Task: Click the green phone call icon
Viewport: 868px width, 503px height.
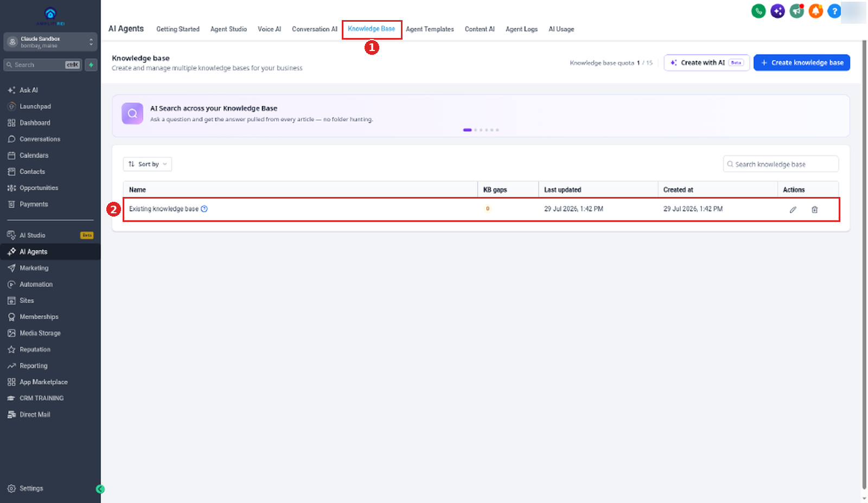Action: pyautogui.click(x=758, y=11)
